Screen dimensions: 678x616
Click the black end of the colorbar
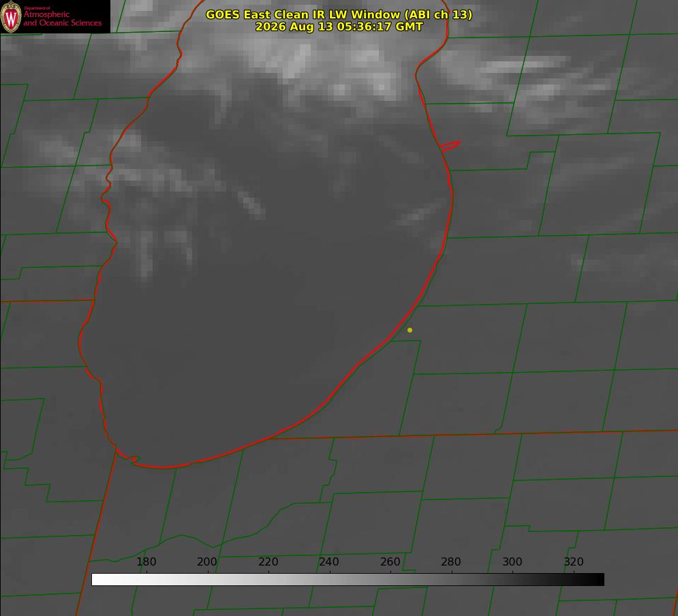[x=596, y=580]
